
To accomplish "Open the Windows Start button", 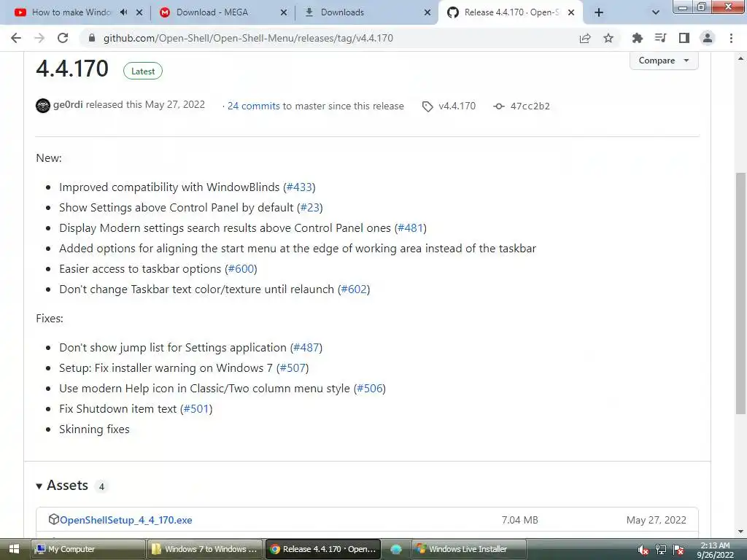I will point(14,549).
